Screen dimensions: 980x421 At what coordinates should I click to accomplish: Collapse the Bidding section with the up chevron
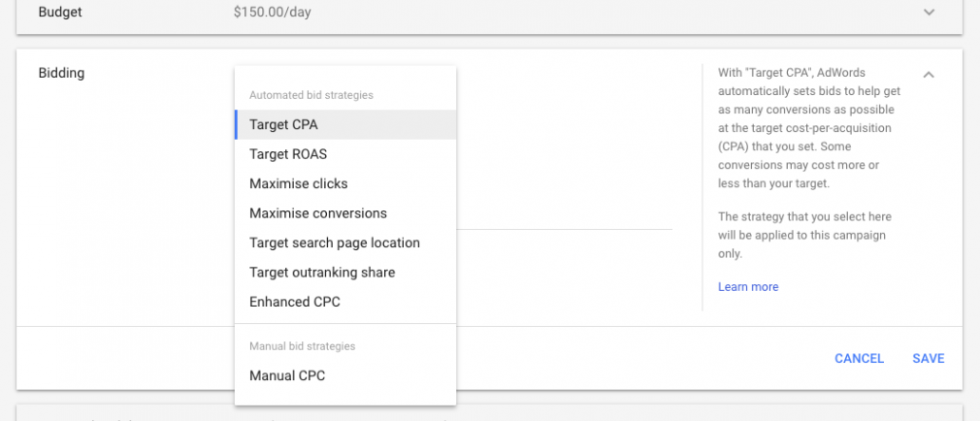point(929,75)
